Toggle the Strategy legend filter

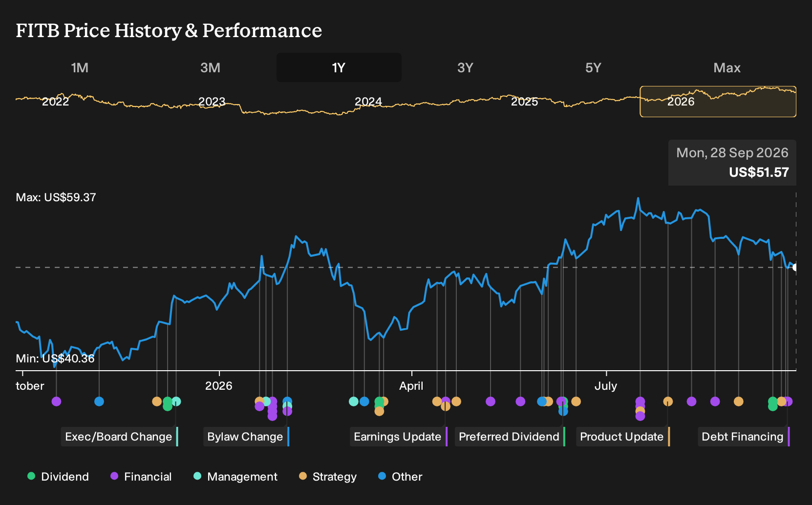(x=328, y=477)
